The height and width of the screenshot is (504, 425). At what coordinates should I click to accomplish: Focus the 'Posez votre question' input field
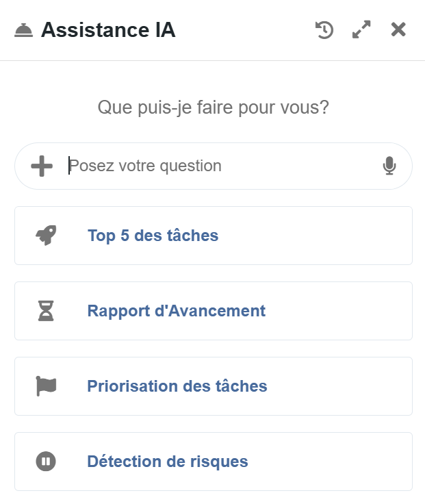click(219, 166)
